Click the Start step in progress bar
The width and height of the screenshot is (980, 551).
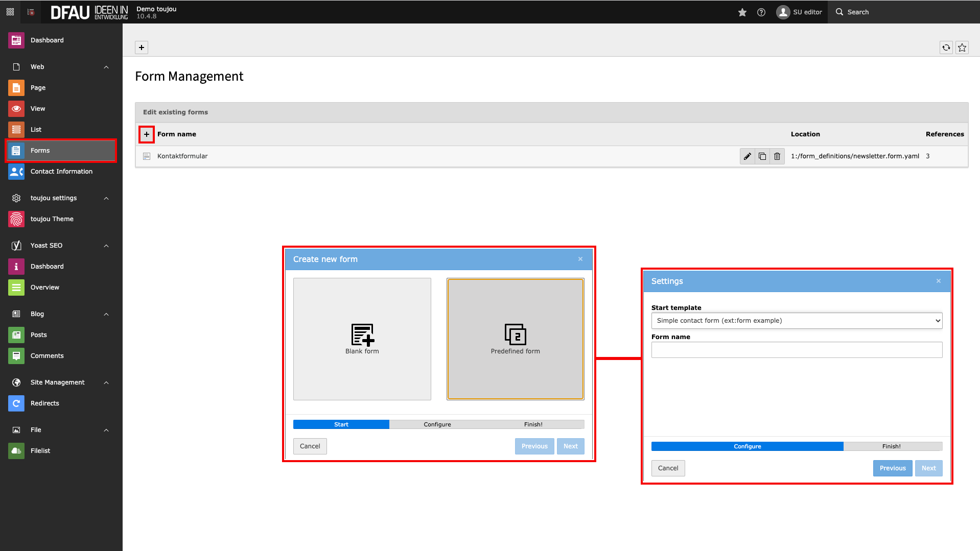click(341, 424)
